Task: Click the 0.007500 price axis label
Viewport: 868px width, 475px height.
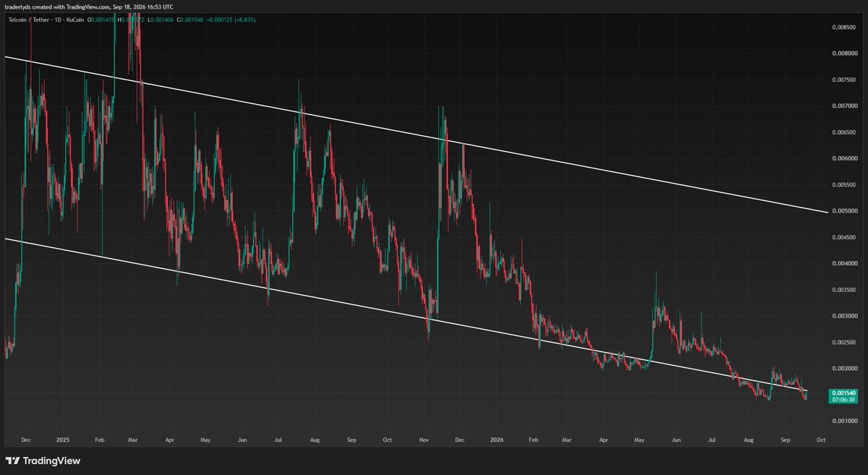Action: point(845,80)
